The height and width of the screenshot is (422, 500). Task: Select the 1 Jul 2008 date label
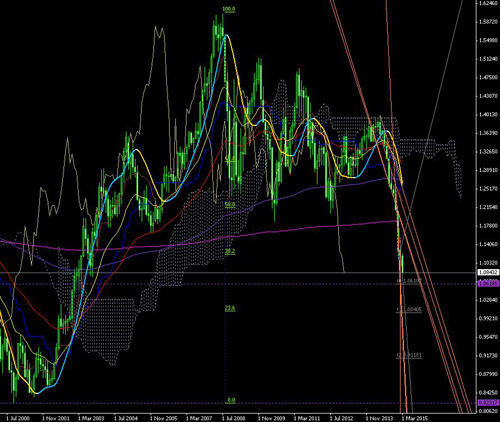(234, 418)
